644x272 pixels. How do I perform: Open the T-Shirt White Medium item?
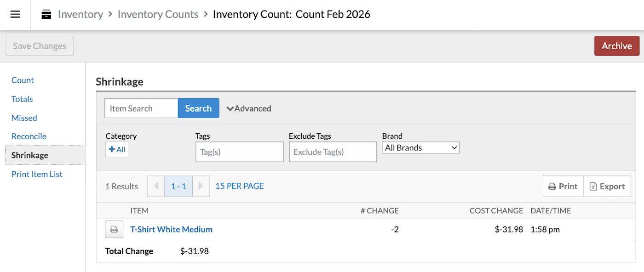(171, 229)
